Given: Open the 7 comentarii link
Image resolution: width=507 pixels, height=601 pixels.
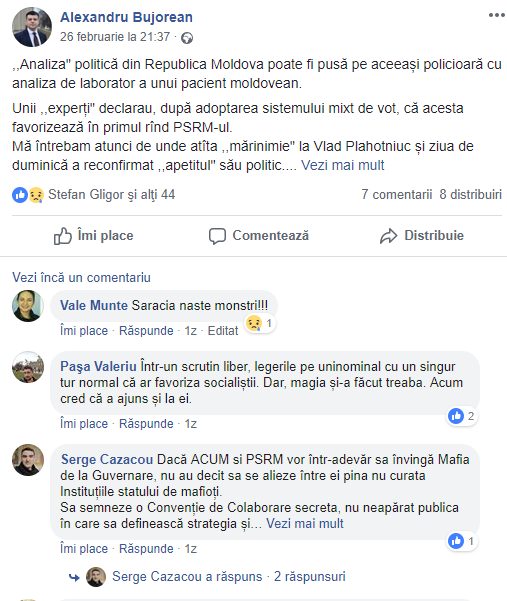Looking at the screenshot, I should [397, 194].
